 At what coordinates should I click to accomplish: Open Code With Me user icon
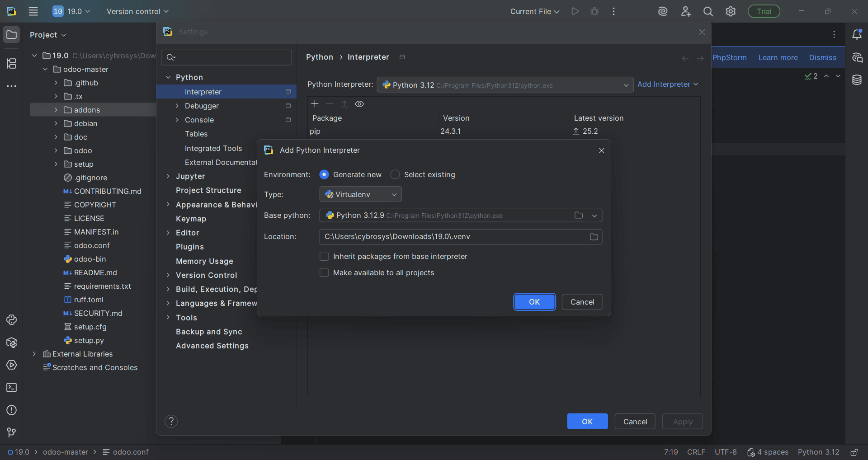686,11
